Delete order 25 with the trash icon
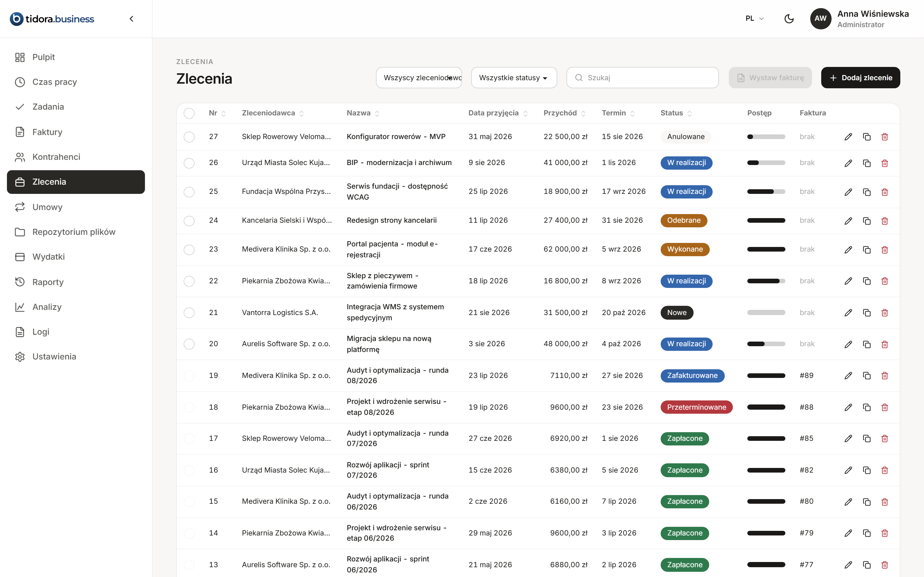Screen dimensions: 924x577 [x=884, y=192]
